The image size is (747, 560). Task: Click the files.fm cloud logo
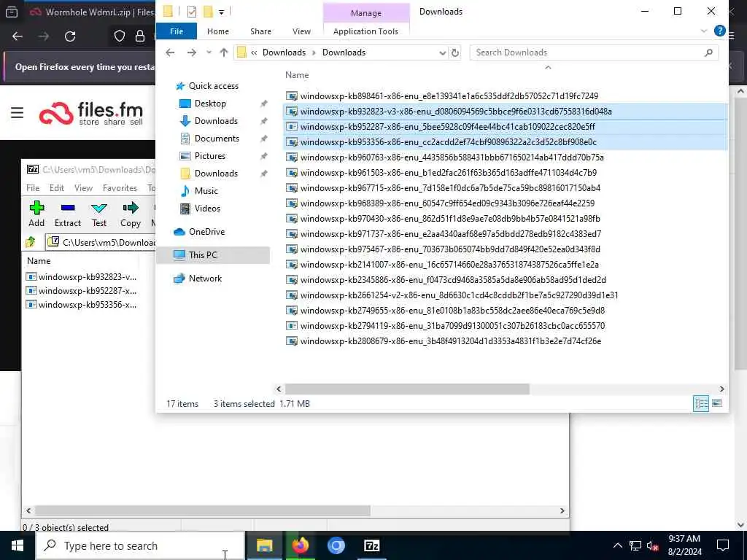(56, 113)
